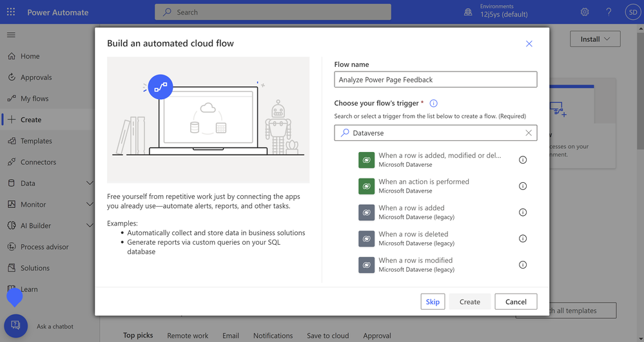Screen dimensions: 644x342
Task: Click the Cancel button
Action: tap(516, 302)
